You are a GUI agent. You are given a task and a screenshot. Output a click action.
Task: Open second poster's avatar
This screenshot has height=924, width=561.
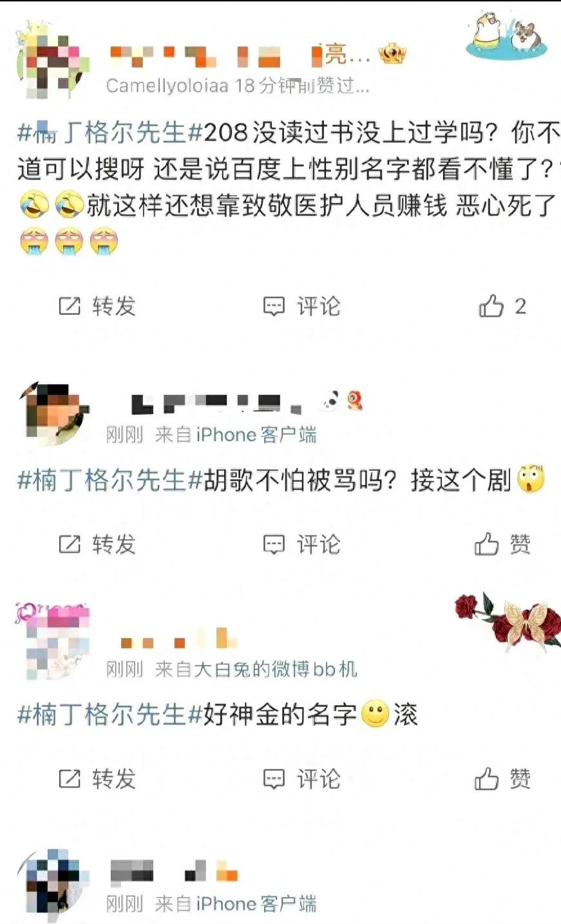(x=53, y=414)
